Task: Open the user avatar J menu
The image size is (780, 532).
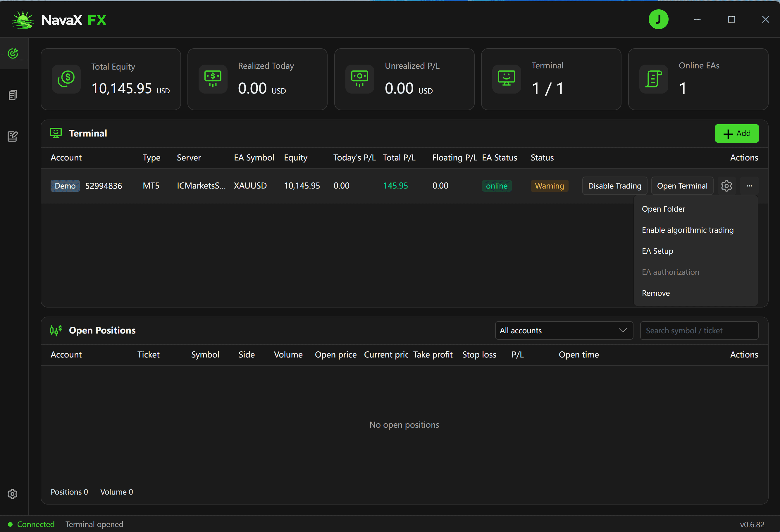Action: tap(658, 20)
